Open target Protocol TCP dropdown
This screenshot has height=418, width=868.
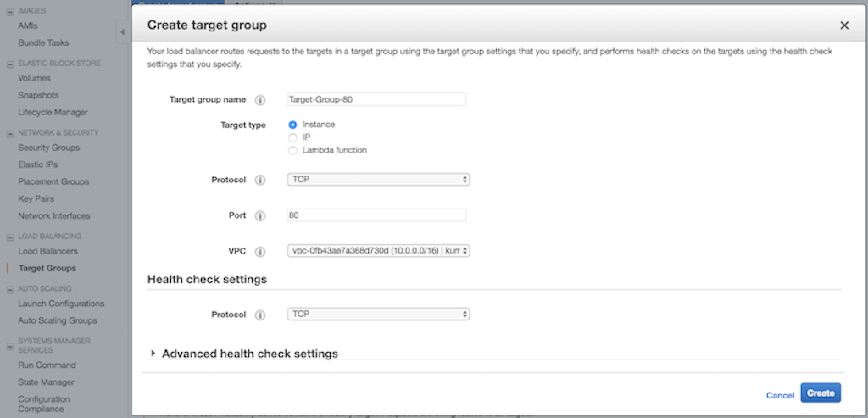[x=378, y=180]
